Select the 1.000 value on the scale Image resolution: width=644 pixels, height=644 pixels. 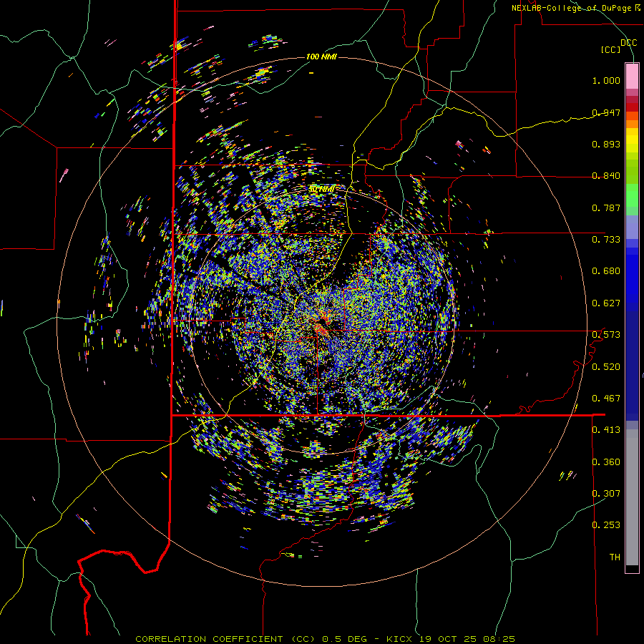(606, 80)
